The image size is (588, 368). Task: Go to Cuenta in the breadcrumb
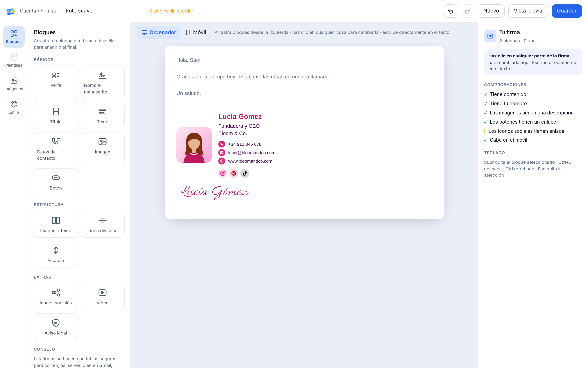(x=28, y=11)
